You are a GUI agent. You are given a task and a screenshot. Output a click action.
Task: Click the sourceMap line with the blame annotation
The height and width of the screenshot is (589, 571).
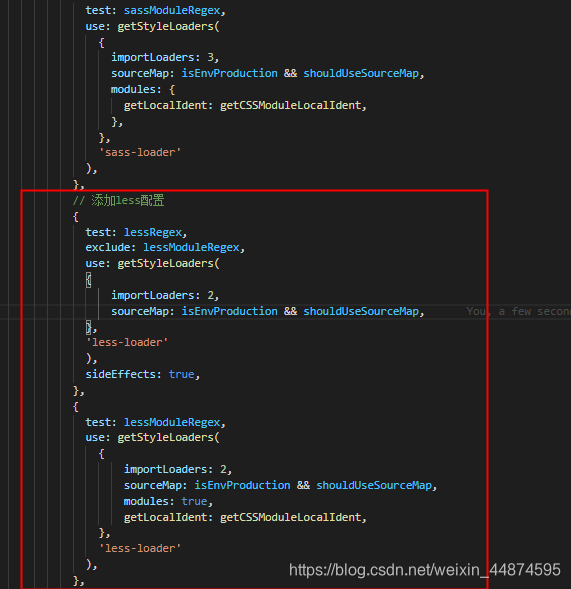[x=267, y=311]
